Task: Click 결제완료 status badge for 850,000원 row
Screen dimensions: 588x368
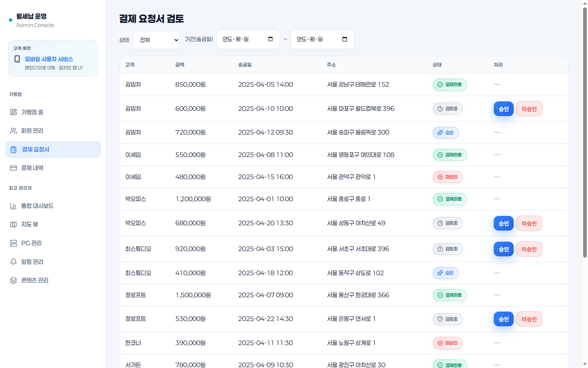Action: coord(450,85)
